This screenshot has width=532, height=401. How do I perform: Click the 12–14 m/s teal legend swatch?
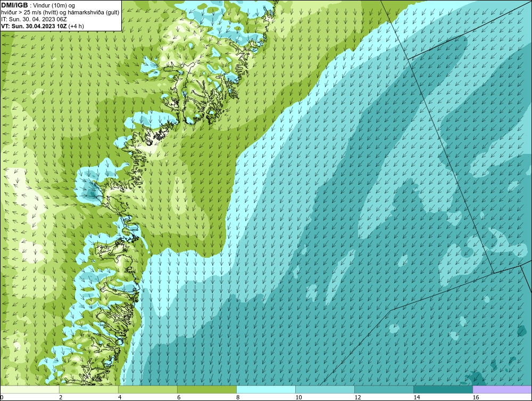[384, 389]
